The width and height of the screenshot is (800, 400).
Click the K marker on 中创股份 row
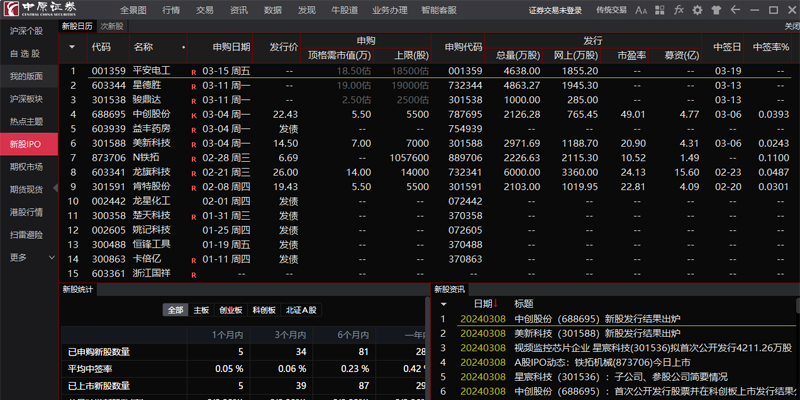coord(193,115)
